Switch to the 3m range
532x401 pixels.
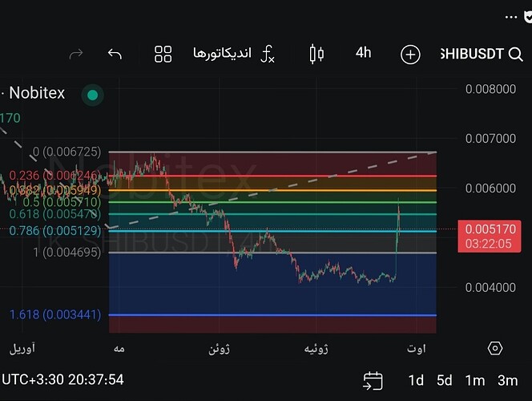pos(508,381)
